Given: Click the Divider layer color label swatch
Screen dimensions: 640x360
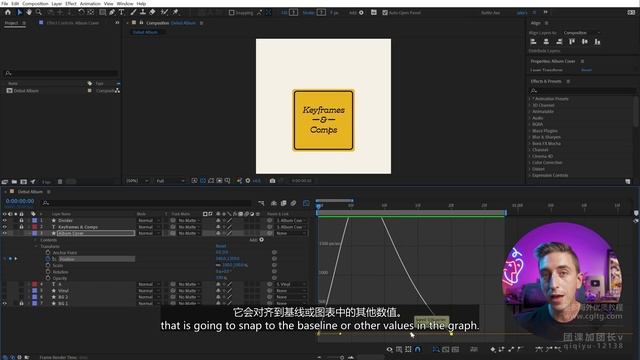Looking at the screenshot, I should [35, 220].
